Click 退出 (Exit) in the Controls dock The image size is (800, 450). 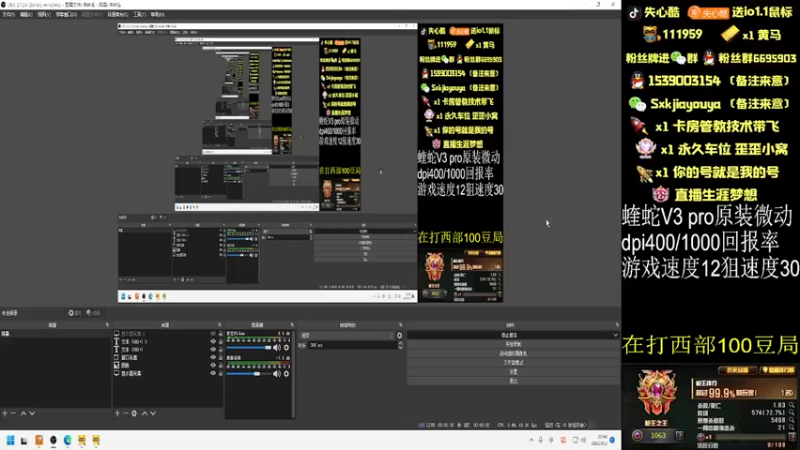[x=513, y=381]
